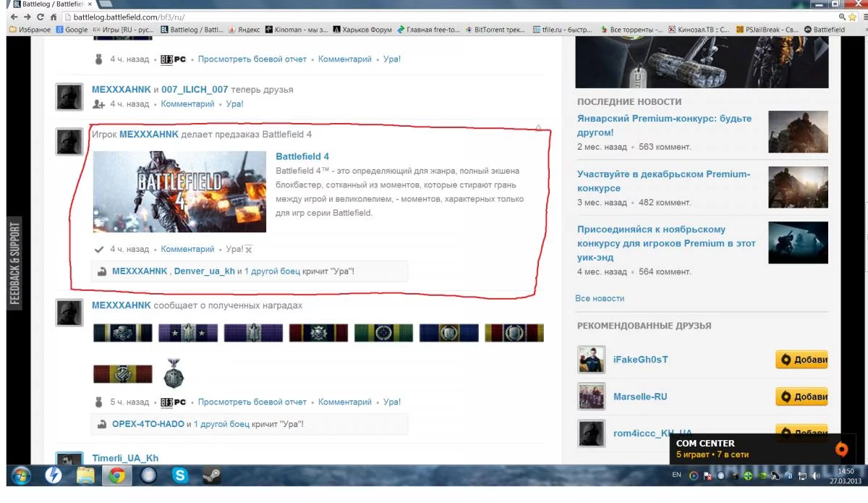
Task: Open the rom4iccc_KH_UA profile link
Action: (x=652, y=433)
